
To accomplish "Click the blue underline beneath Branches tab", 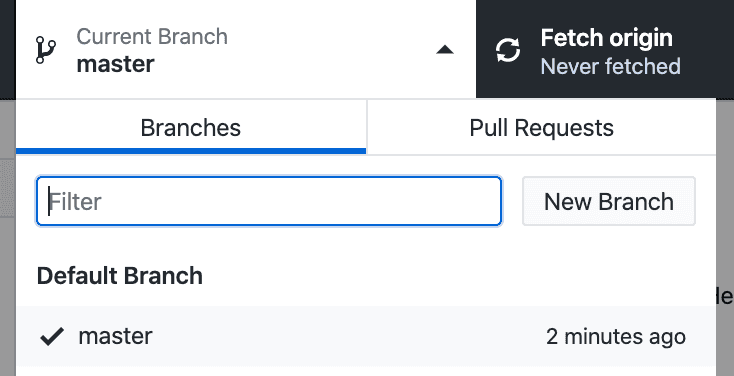I will point(191,151).
